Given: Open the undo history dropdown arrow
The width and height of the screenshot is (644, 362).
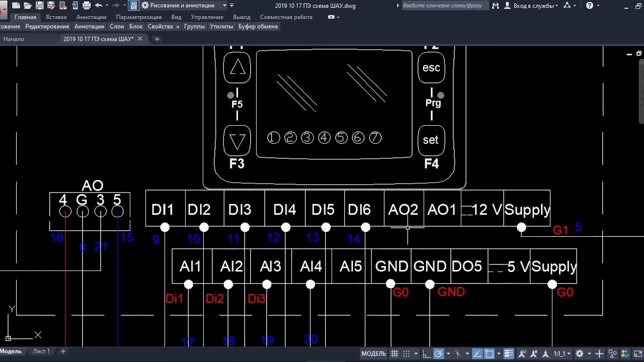Looking at the screenshot, I should click(x=107, y=6).
